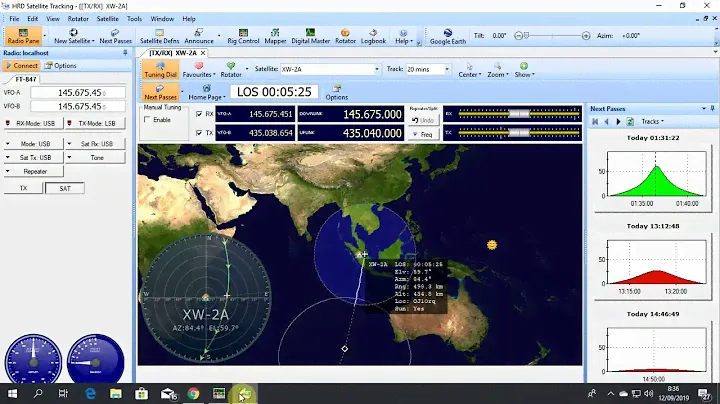Click the Tilt slider track
Image resolution: width=720 pixels, height=404 pixels.
(537, 35)
